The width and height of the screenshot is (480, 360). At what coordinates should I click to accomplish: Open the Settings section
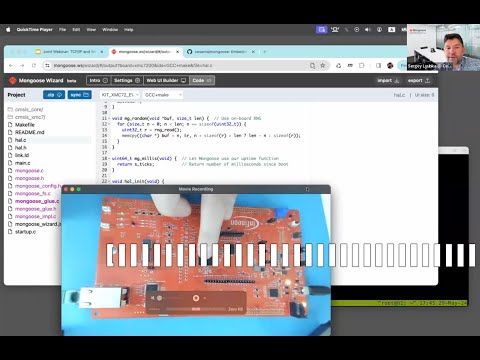pyautogui.click(x=127, y=80)
